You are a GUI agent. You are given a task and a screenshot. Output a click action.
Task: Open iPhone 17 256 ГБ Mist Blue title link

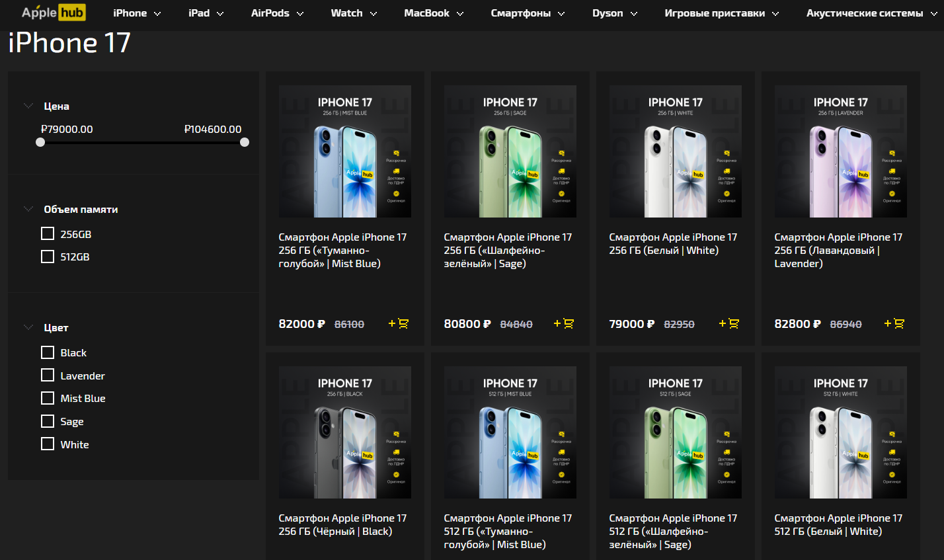(x=342, y=250)
